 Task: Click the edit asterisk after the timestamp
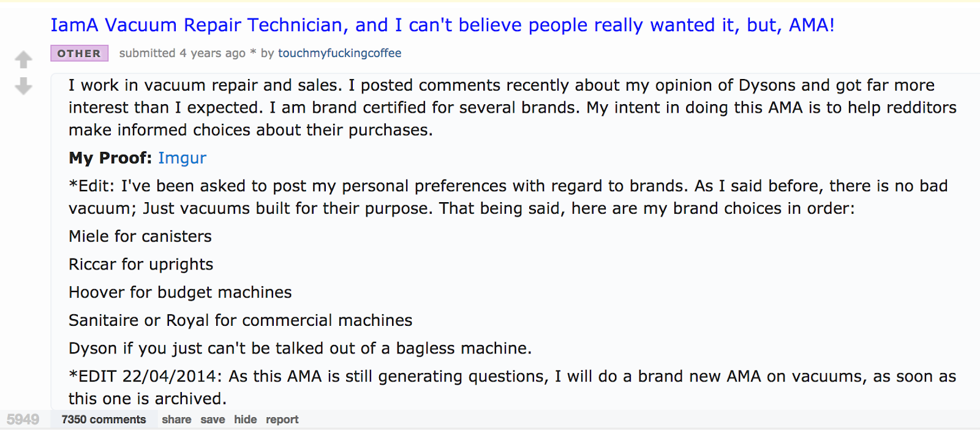[253, 53]
